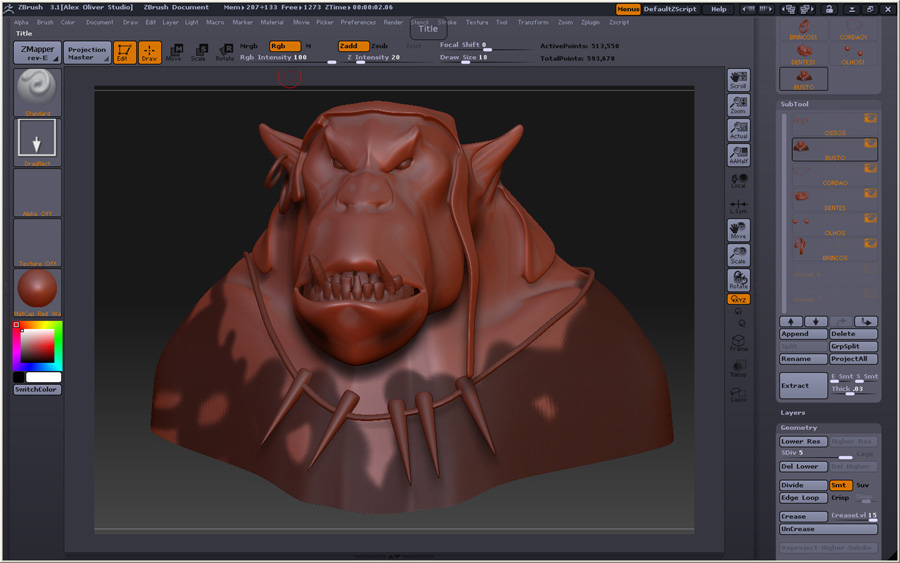900x563 pixels.
Task: Click the Divide button
Action: click(803, 485)
